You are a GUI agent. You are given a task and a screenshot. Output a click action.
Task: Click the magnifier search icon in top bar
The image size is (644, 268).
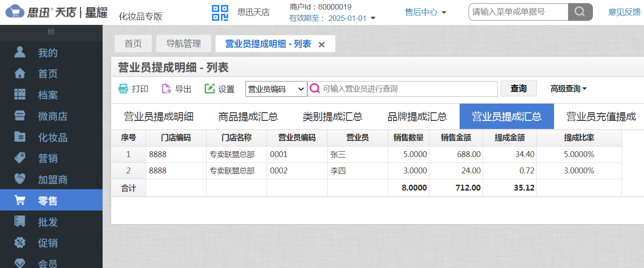pyautogui.click(x=580, y=12)
